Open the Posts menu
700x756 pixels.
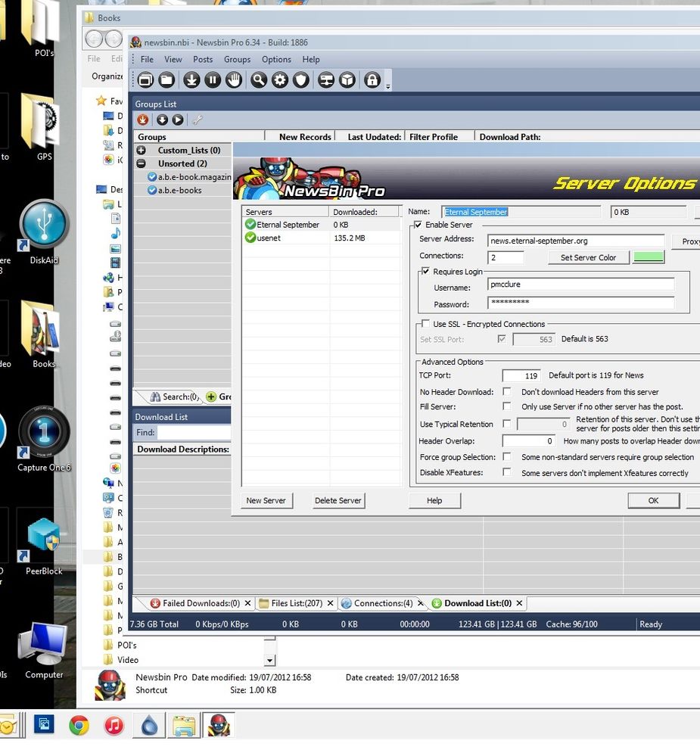pos(203,59)
